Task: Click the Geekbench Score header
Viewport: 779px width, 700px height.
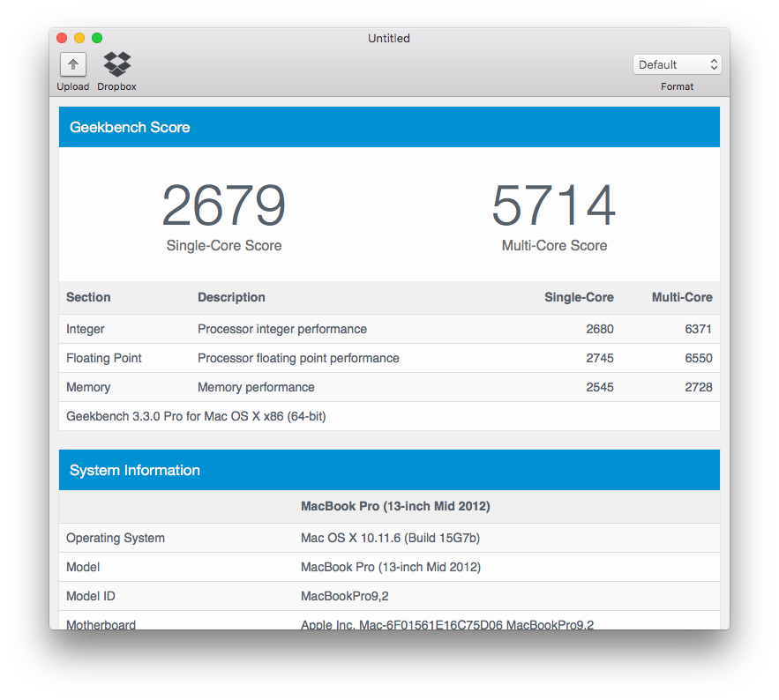Action: (390, 127)
